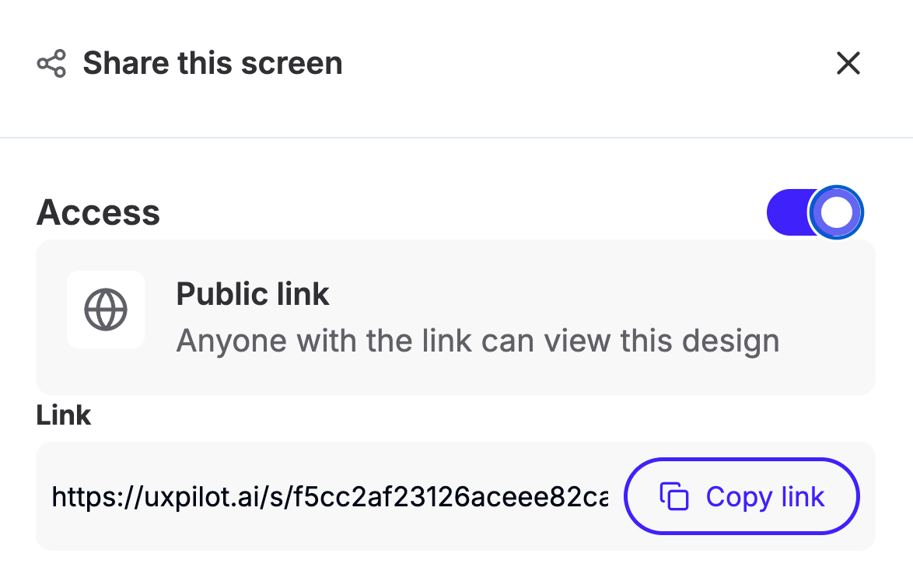Dismiss the dialog with the X icon

848,63
